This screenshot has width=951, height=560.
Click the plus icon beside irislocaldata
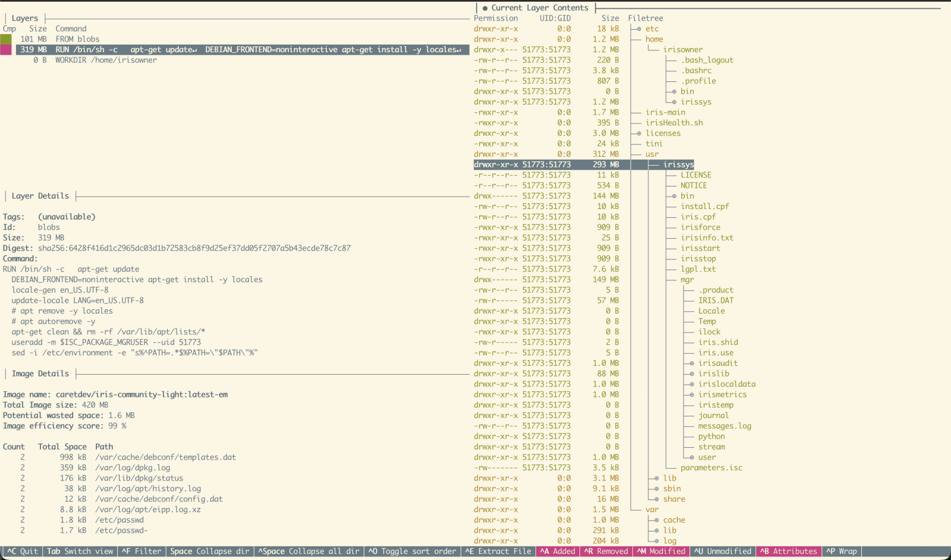point(692,384)
